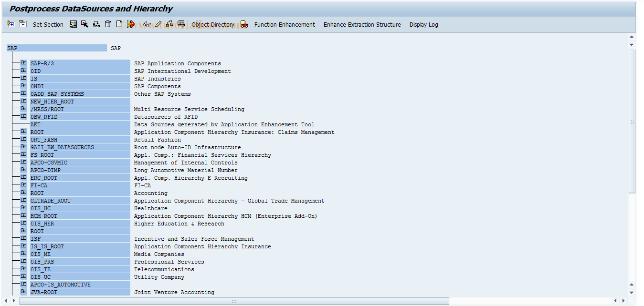This screenshot has height=306, width=644.
Task: Open Object Directory entry
Action: pos(213,25)
